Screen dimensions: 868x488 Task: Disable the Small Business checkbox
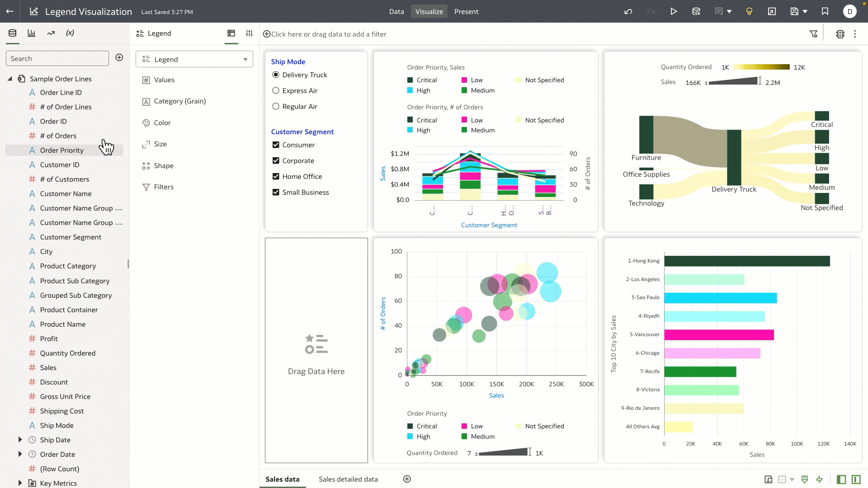click(276, 192)
